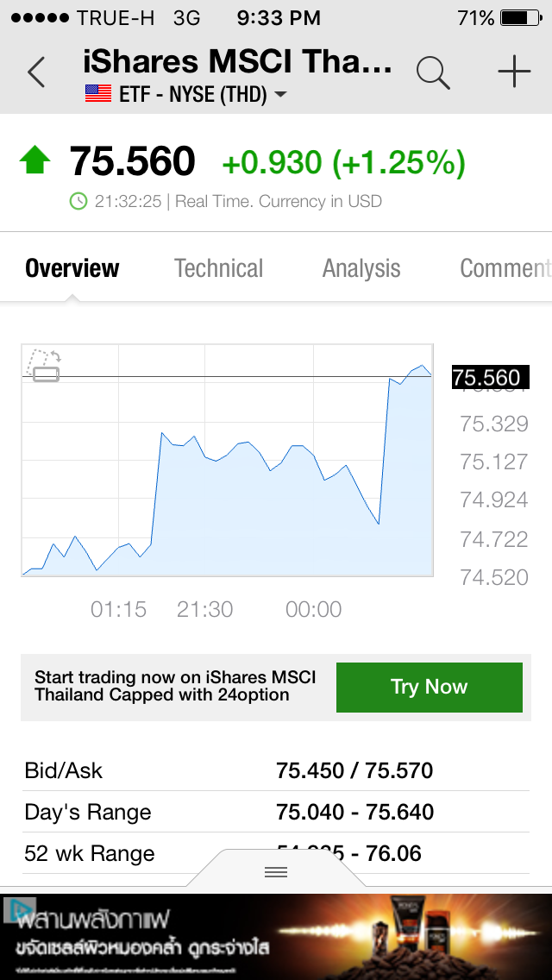Image resolution: width=552 pixels, height=980 pixels.
Task: Tap the plus add-to-watchlist icon
Action: click(514, 72)
